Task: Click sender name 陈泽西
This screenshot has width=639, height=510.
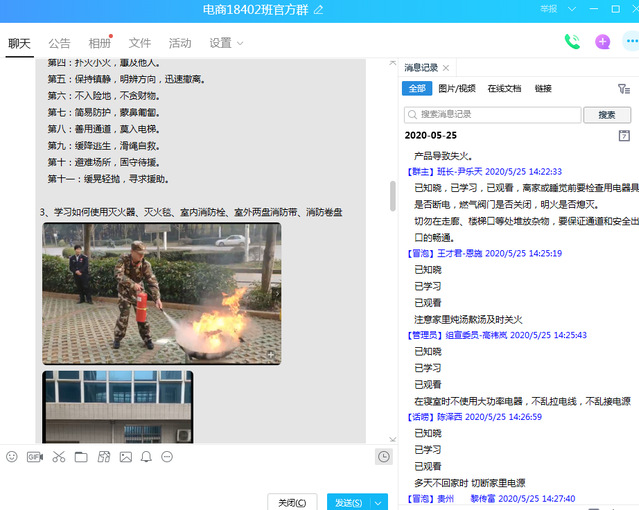Action: click(450, 417)
